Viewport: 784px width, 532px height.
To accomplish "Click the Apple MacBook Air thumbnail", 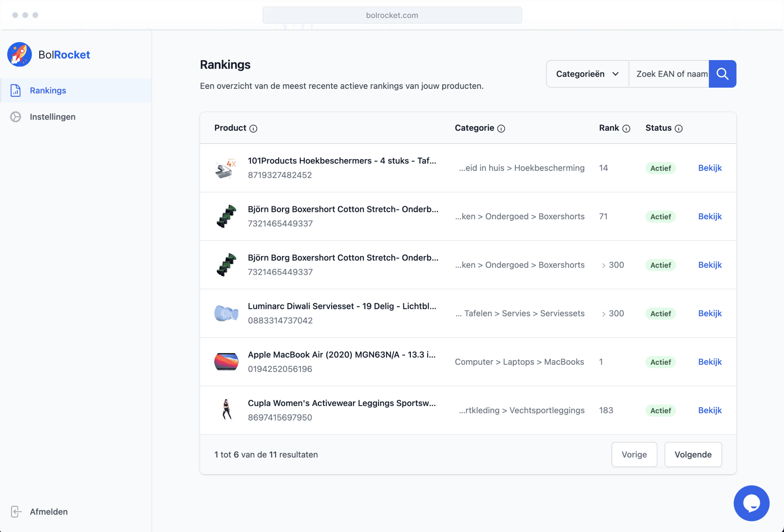I will click(226, 362).
